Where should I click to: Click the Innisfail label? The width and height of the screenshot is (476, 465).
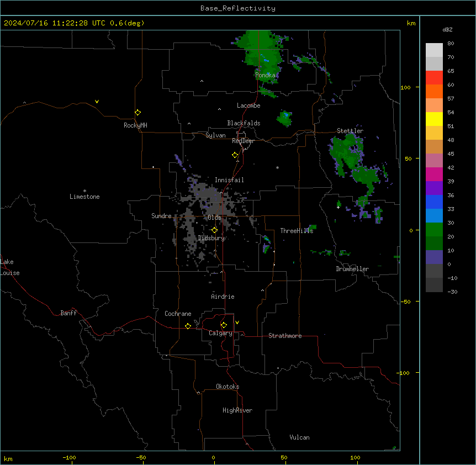tap(229, 180)
